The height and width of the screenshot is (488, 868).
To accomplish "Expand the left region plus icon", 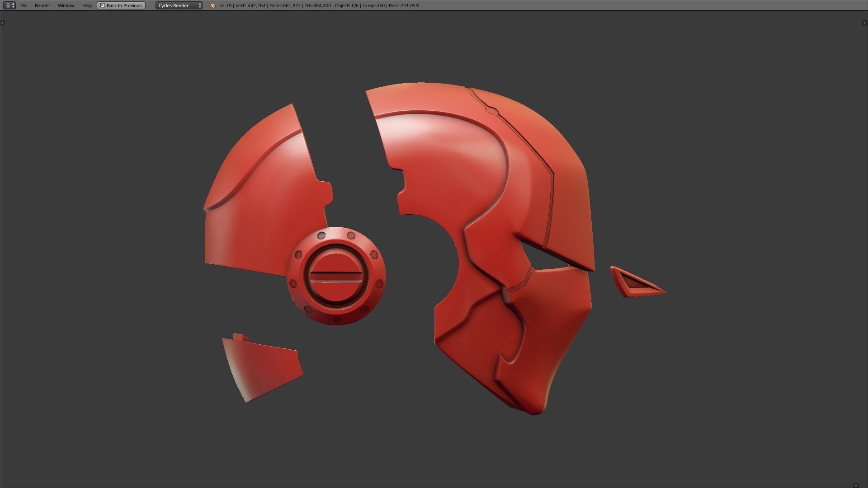I will pos(2,23).
